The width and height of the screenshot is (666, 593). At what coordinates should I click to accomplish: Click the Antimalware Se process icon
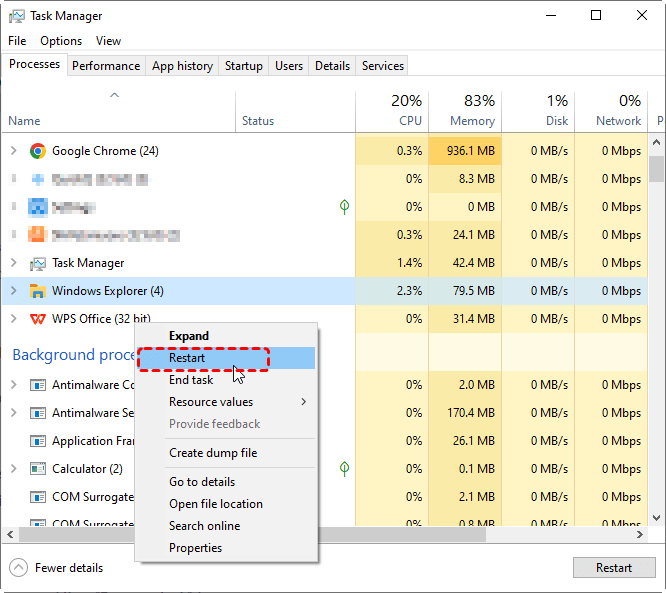tap(38, 413)
